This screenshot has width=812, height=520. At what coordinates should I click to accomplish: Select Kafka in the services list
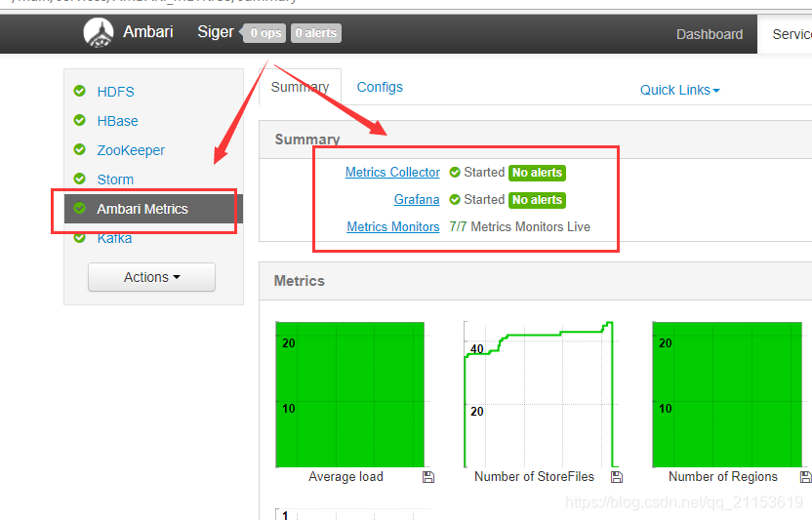[114, 238]
